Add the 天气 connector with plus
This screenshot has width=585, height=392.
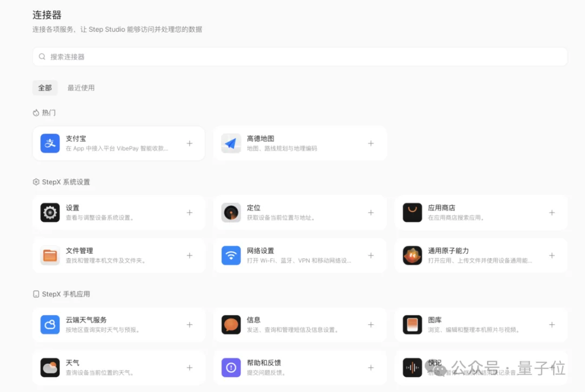coord(190,368)
